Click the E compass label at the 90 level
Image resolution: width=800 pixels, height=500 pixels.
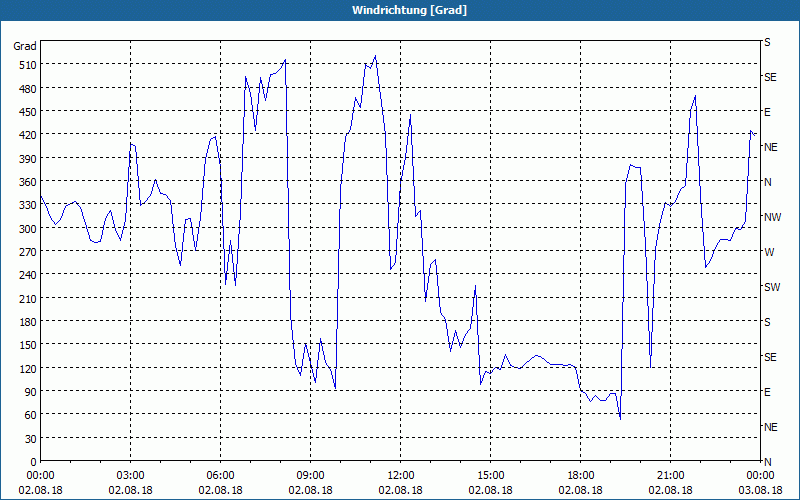(x=767, y=392)
